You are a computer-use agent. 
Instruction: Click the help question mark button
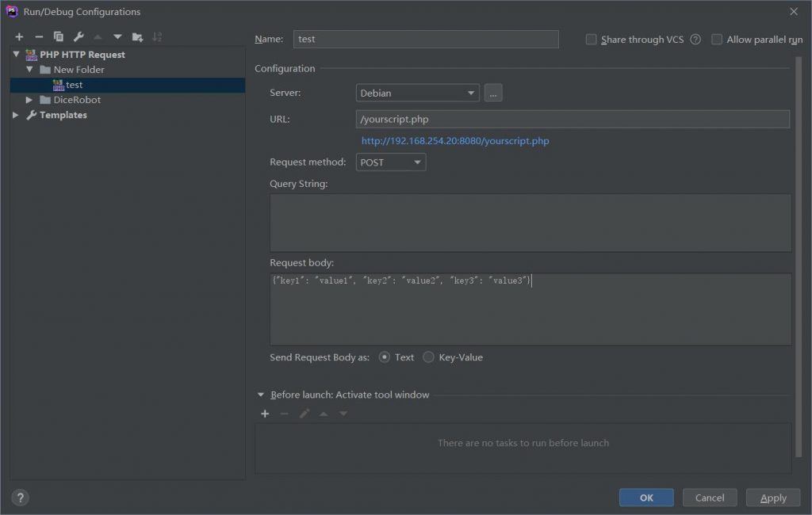(20, 498)
